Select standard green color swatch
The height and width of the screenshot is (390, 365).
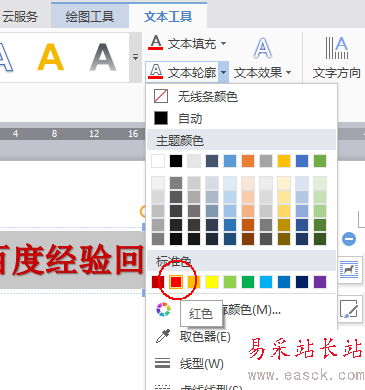tap(248, 282)
